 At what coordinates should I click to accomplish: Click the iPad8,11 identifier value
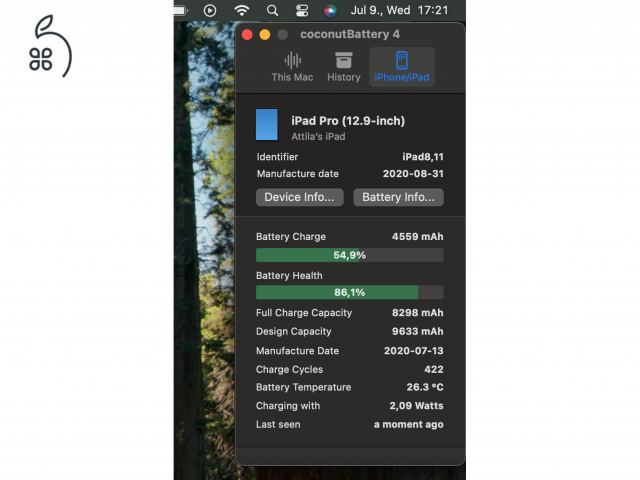click(x=423, y=157)
